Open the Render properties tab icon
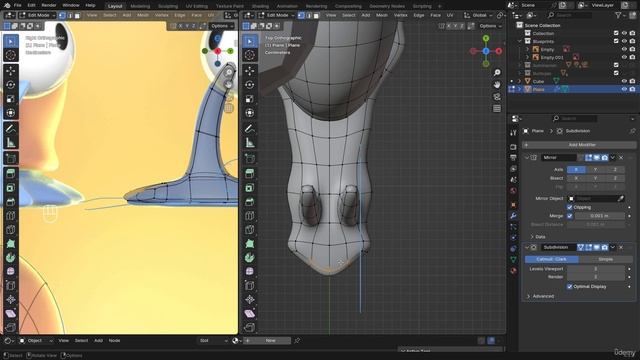This screenshot has height=360, width=640. [x=513, y=147]
